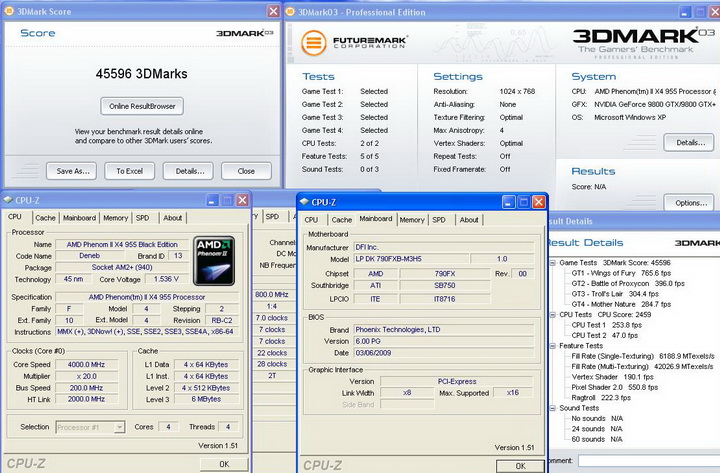
Task: Click the Comment input field
Action: tap(648, 460)
